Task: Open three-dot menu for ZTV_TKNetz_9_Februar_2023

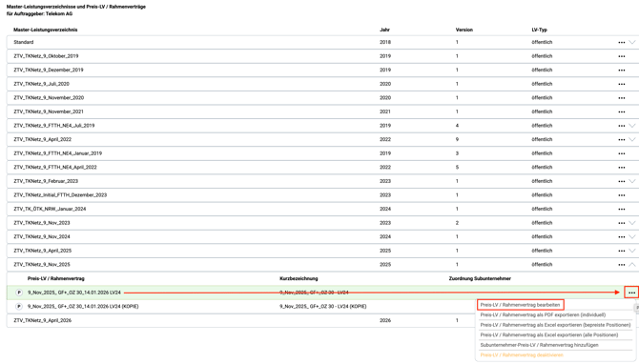Action: [621, 181]
